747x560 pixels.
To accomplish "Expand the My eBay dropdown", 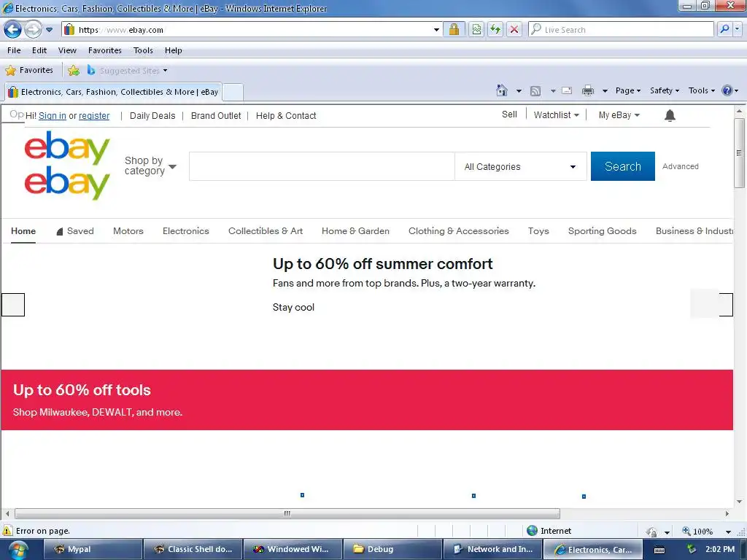I will pos(619,114).
